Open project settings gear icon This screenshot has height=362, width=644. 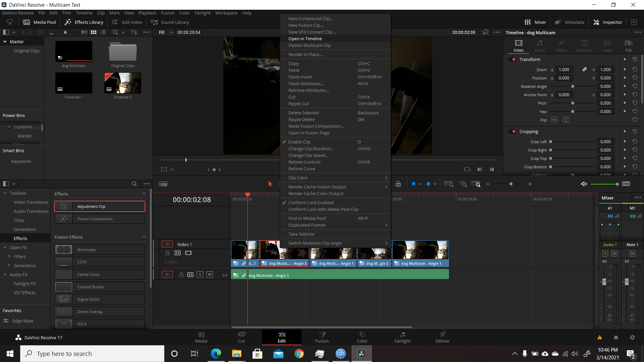[632, 338]
